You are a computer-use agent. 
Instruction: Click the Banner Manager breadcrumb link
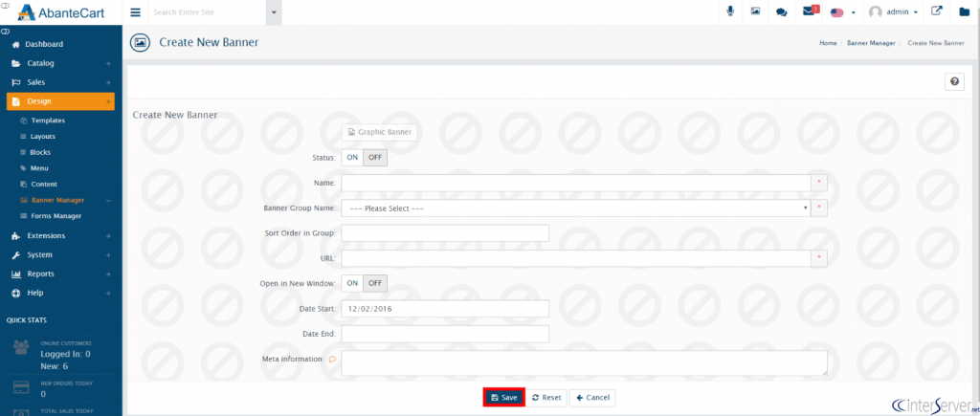tap(871, 43)
